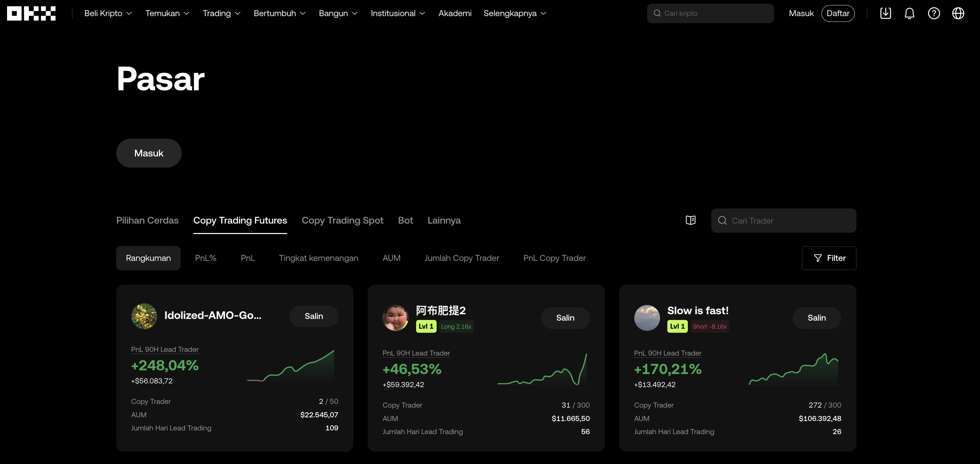980x464 pixels.
Task: Switch to the Copy Trading Spot tab
Action: tap(342, 220)
